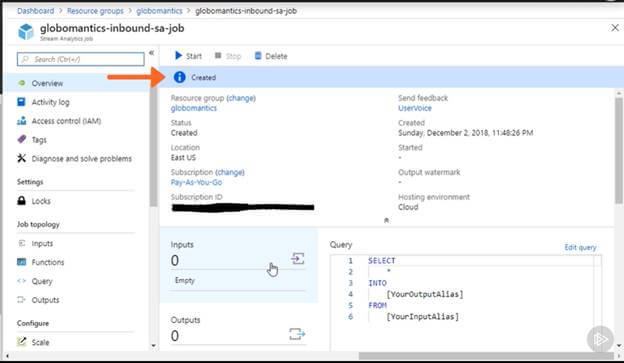Click the Edit query link

pos(580,248)
